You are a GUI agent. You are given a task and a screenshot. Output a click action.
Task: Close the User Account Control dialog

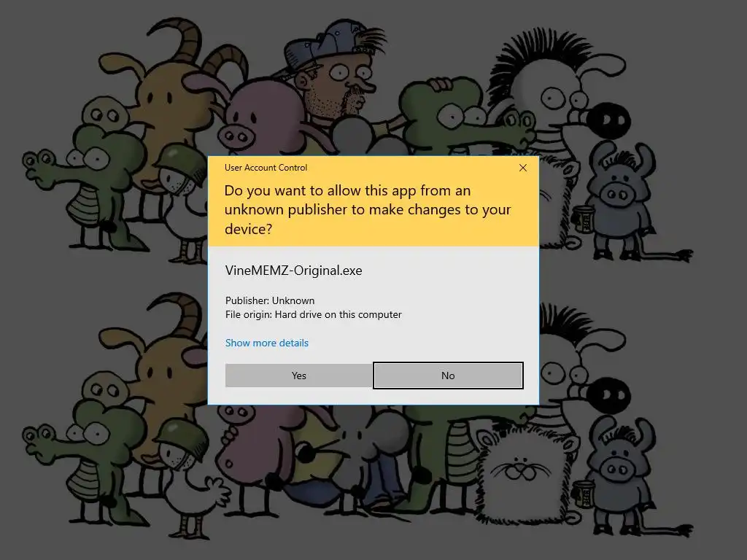(522, 168)
